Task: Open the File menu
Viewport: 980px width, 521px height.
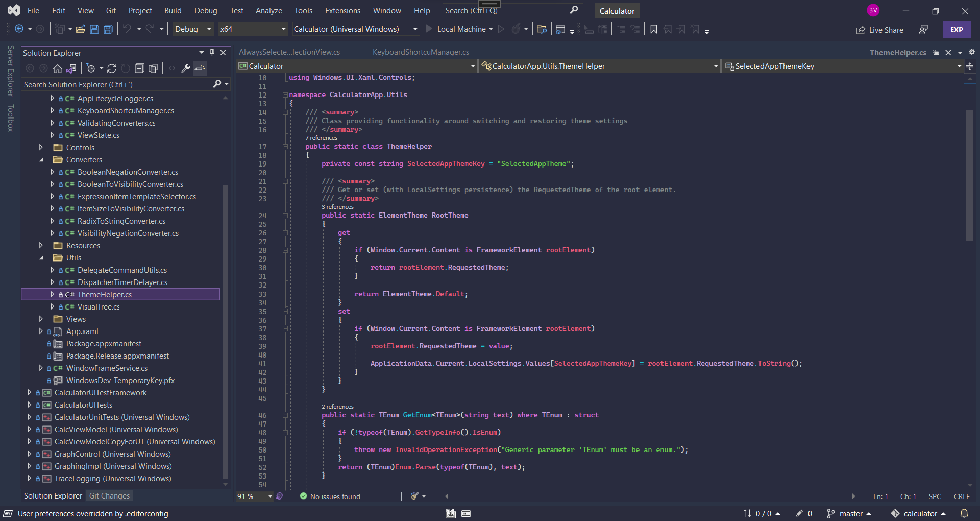Action: click(x=33, y=10)
